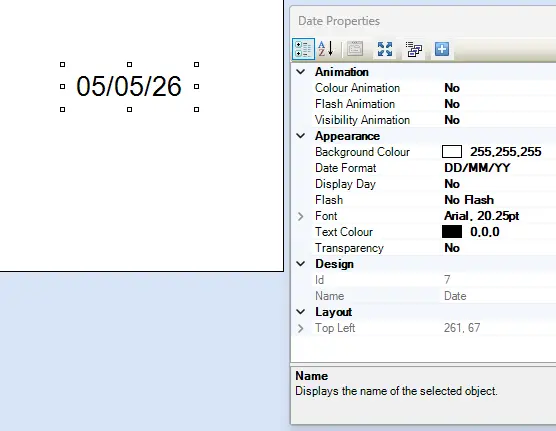Select the Flash value No Flash
556x431 pixels.
click(469, 200)
